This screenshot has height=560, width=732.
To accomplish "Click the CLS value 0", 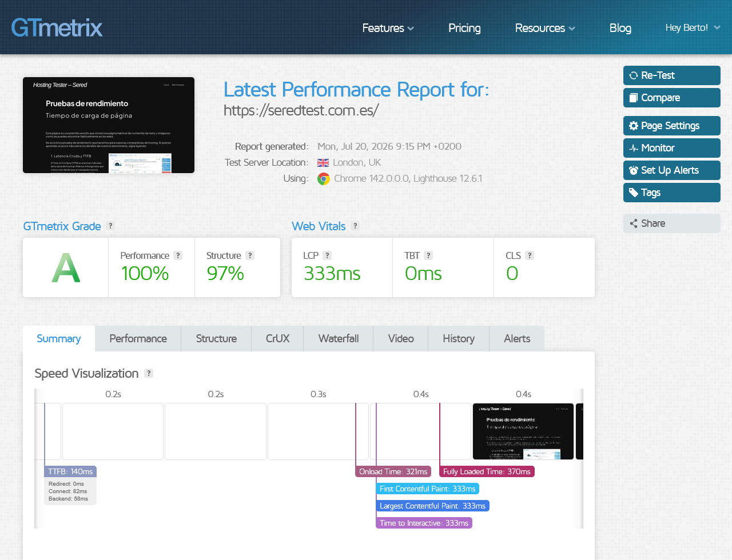I will click(x=512, y=274).
